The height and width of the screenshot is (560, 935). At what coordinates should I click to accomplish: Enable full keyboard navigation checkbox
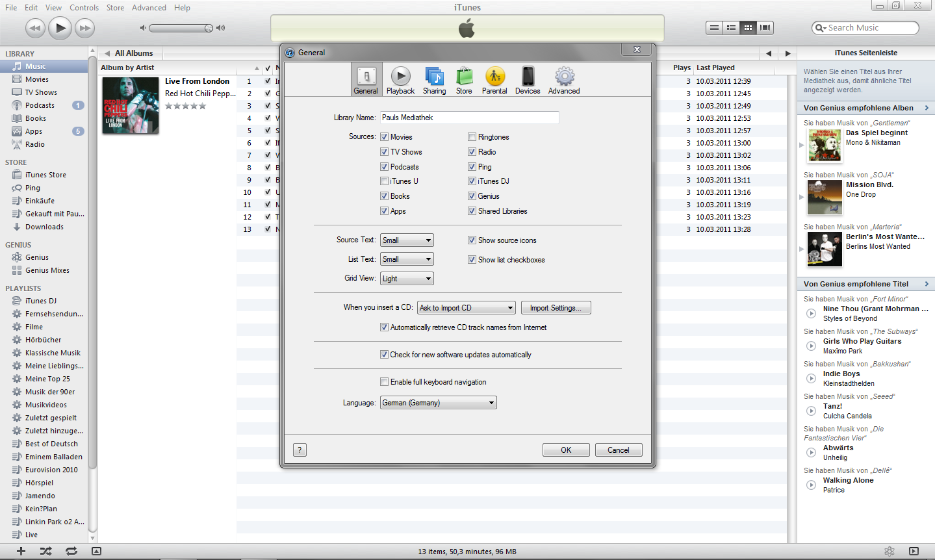[x=384, y=382]
